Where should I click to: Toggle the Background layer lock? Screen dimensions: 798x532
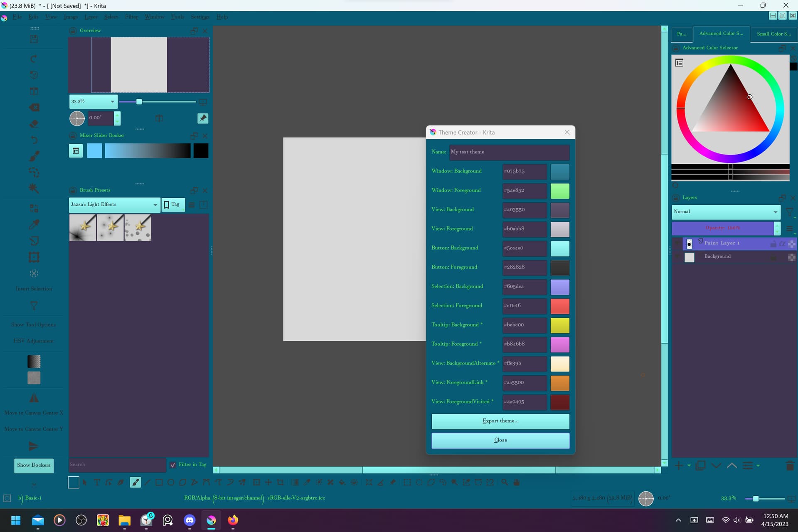pyautogui.click(x=773, y=257)
